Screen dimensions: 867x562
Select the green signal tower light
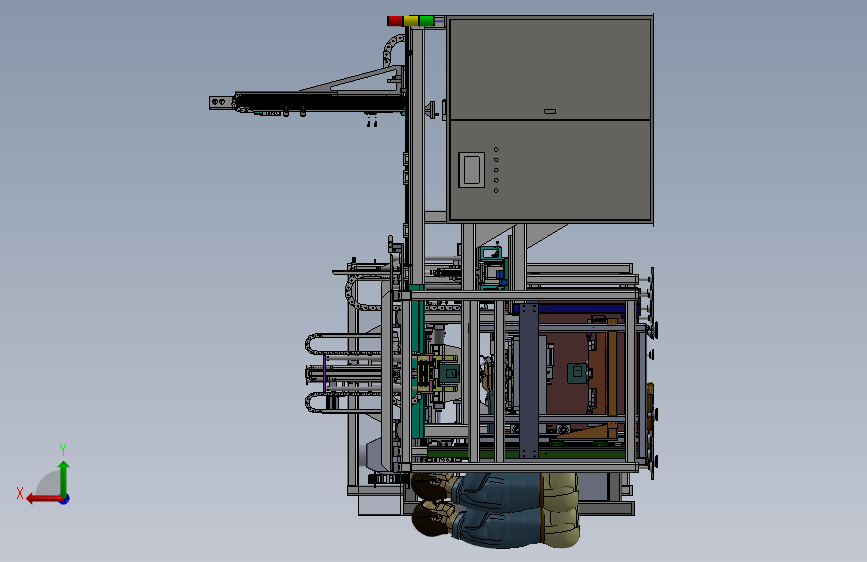coord(426,21)
